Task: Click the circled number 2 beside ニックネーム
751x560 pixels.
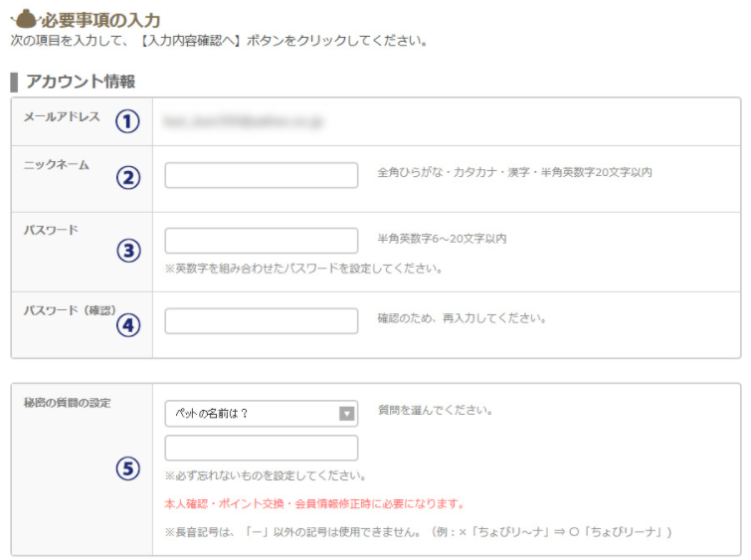Action: (128, 177)
